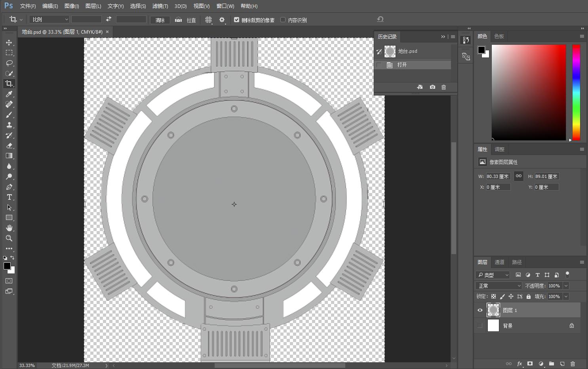Select the Zoom tool
The width and height of the screenshot is (588, 369).
[x=9, y=238]
